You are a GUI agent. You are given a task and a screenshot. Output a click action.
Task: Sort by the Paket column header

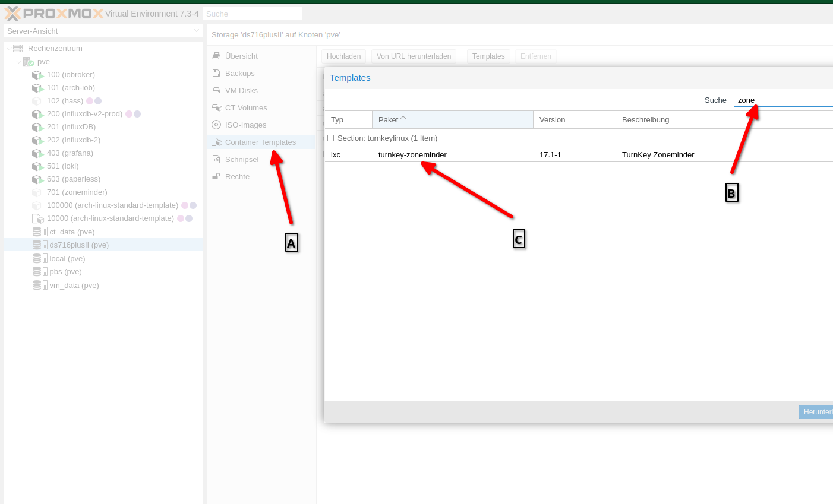pyautogui.click(x=453, y=119)
